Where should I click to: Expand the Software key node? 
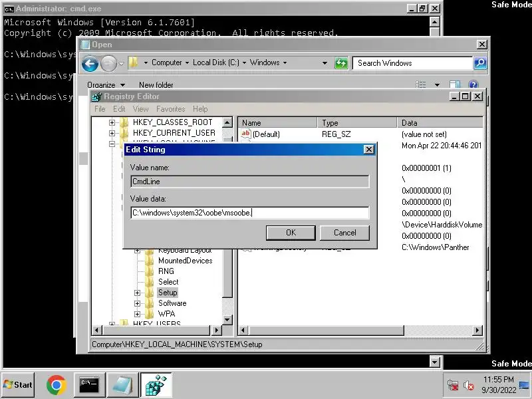tap(138, 303)
